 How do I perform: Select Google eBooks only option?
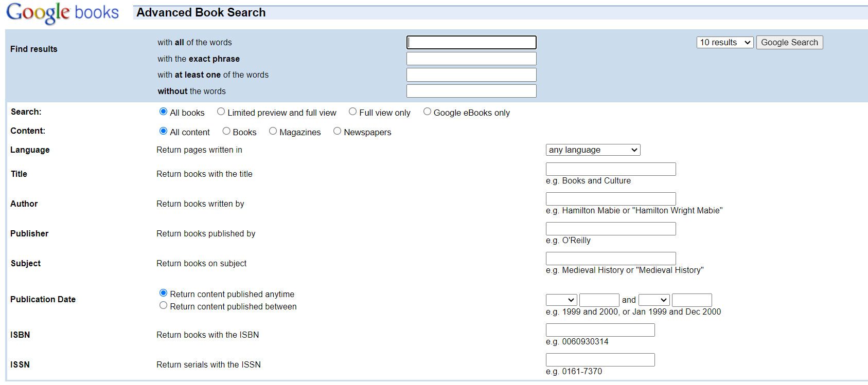click(x=427, y=112)
